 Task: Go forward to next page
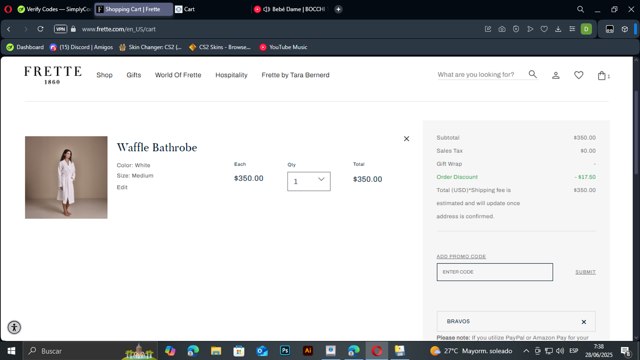tap(25, 29)
